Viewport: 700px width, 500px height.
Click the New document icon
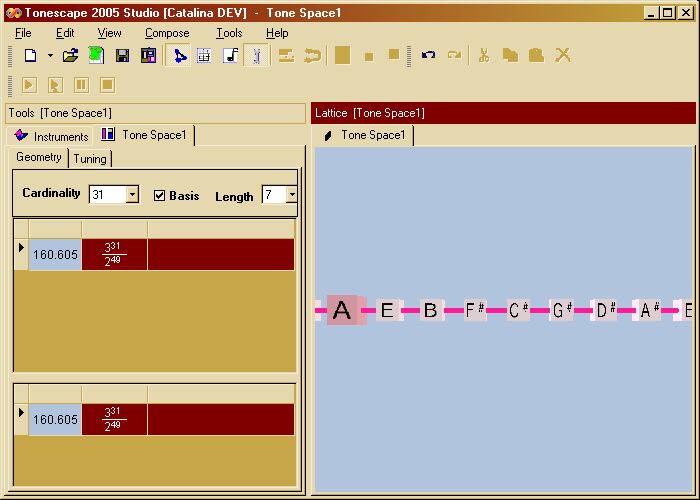point(30,56)
